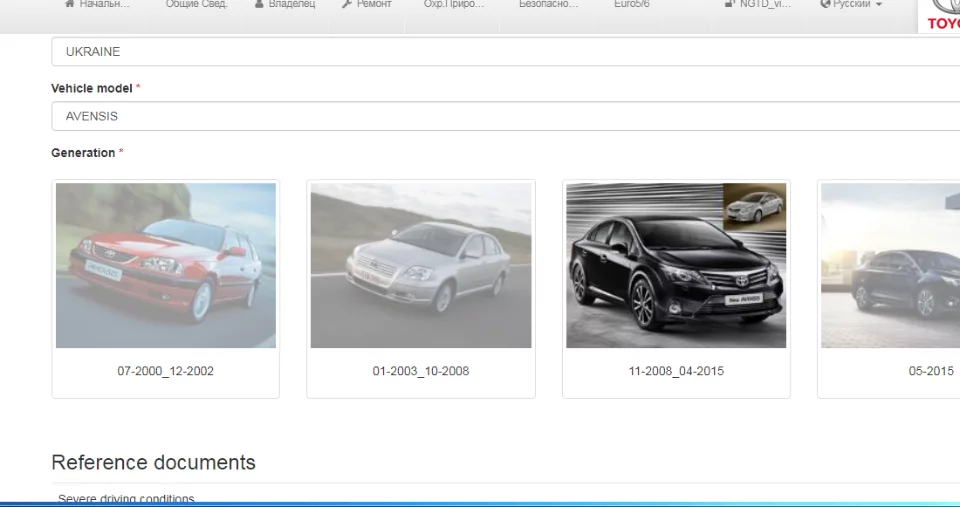Select the 05-2015 generation thumbnail
960x507 pixels.
pyautogui.click(x=890, y=266)
